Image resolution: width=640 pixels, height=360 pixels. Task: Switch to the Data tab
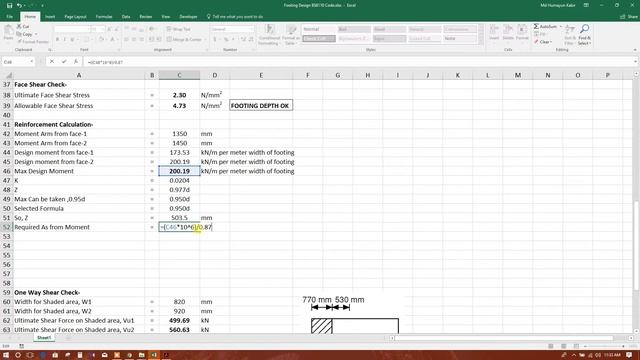pyautogui.click(x=126, y=17)
